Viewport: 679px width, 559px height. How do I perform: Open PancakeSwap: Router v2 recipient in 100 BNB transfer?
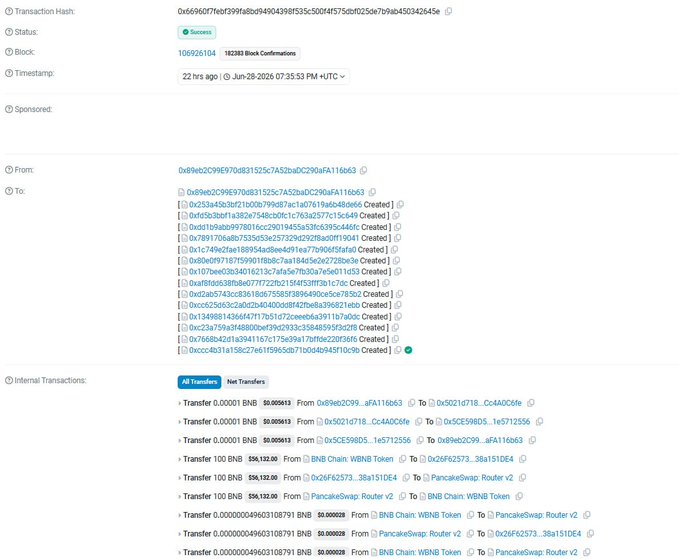pos(472,478)
